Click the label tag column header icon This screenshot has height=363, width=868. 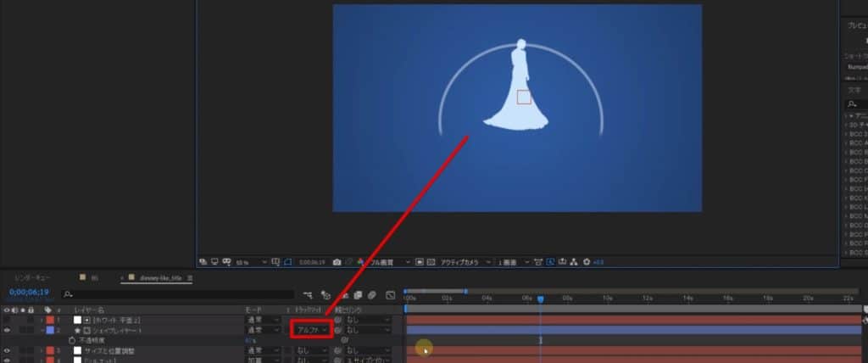47,310
